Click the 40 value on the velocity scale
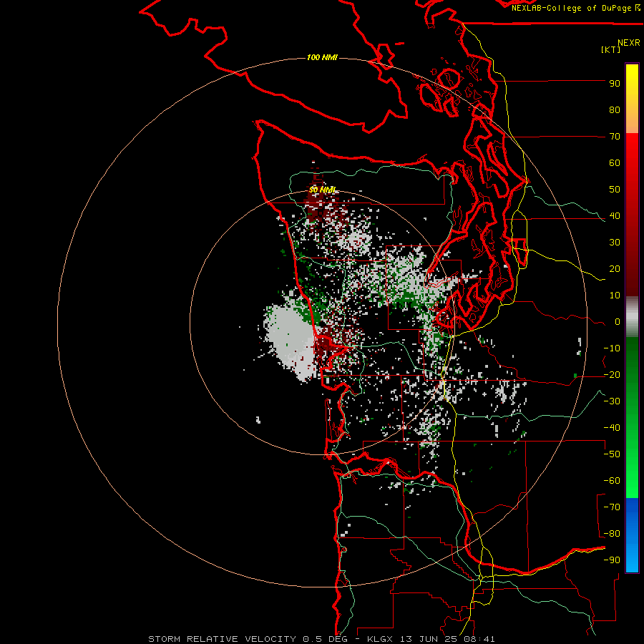 click(x=615, y=216)
